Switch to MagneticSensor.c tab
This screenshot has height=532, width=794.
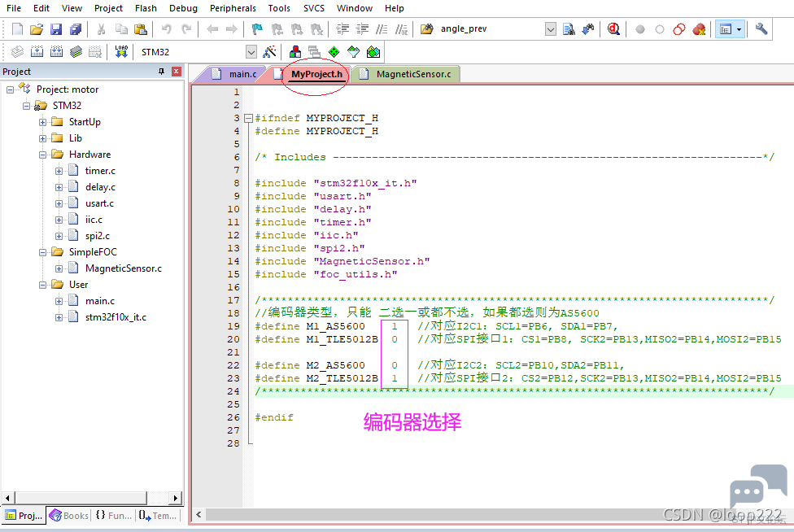tap(413, 74)
